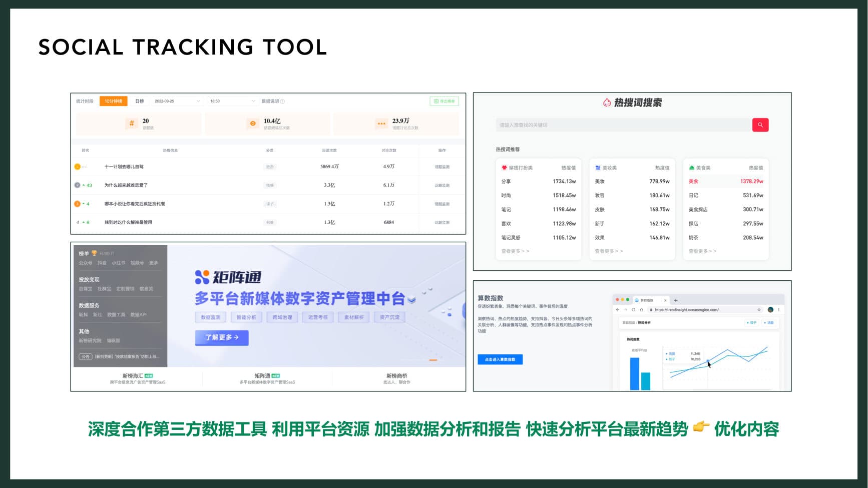Switch to the 日榜 daily ranking toggle

tap(139, 101)
